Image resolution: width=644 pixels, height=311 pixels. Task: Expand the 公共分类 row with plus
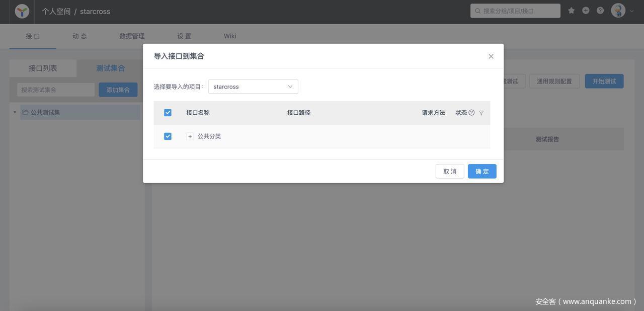pyautogui.click(x=190, y=136)
